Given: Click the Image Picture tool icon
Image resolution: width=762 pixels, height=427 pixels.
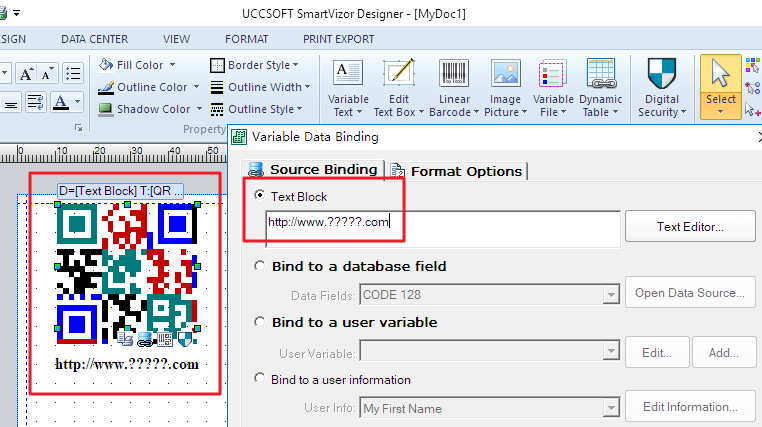Looking at the screenshot, I should click(x=505, y=73).
